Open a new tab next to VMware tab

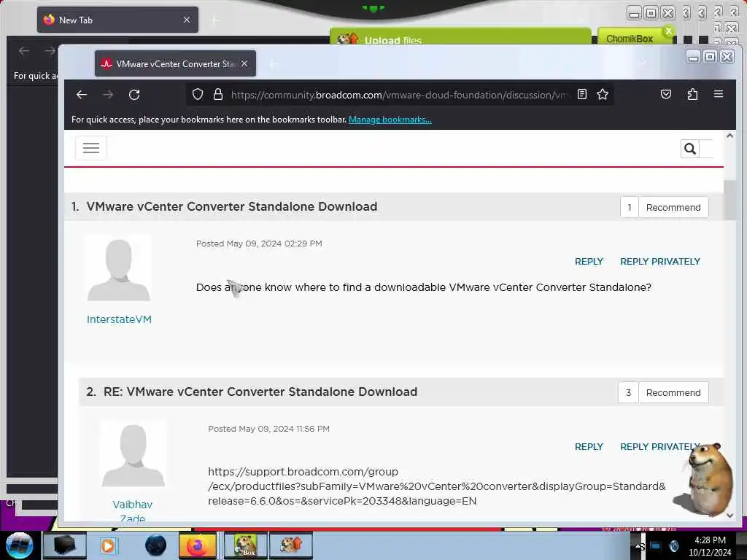pyautogui.click(x=272, y=63)
